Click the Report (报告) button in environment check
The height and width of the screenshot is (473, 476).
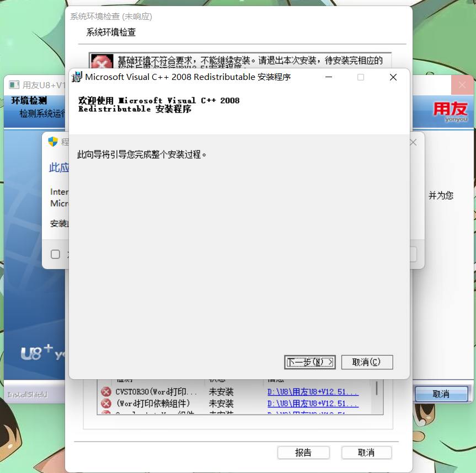click(303, 453)
